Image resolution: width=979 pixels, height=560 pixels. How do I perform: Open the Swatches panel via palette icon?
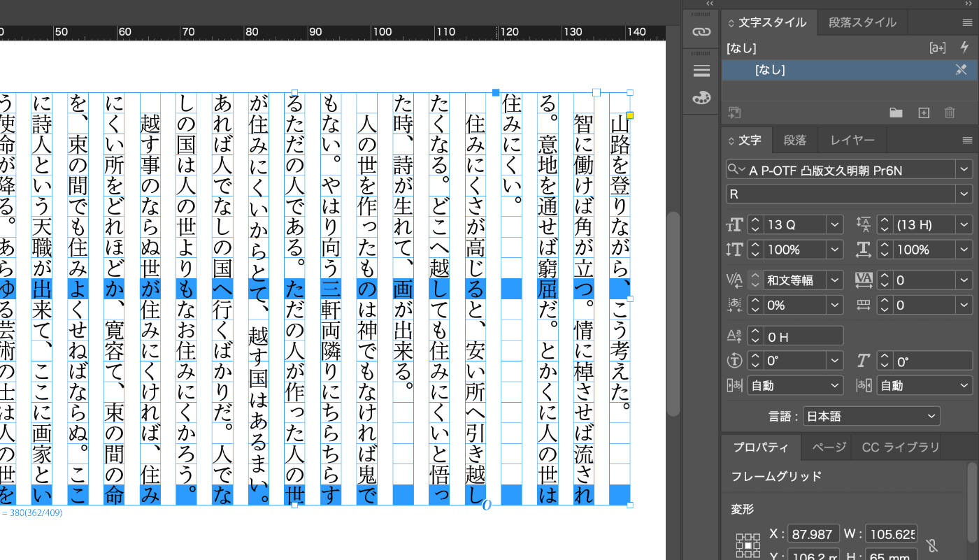point(701,97)
